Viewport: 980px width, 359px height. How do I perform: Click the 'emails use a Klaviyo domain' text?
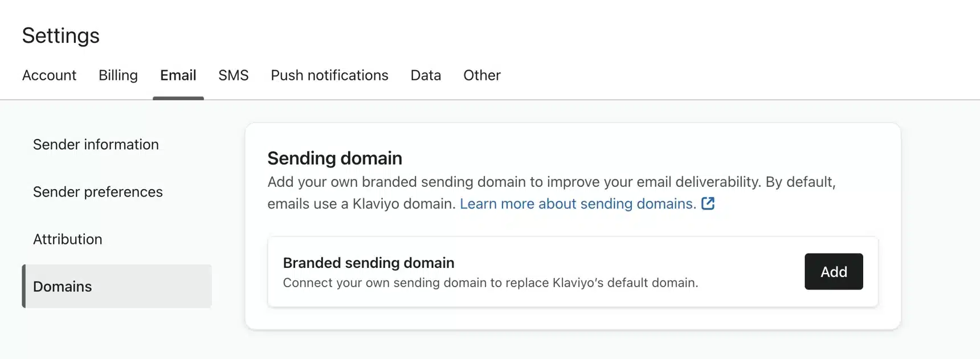pyautogui.click(x=362, y=204)
